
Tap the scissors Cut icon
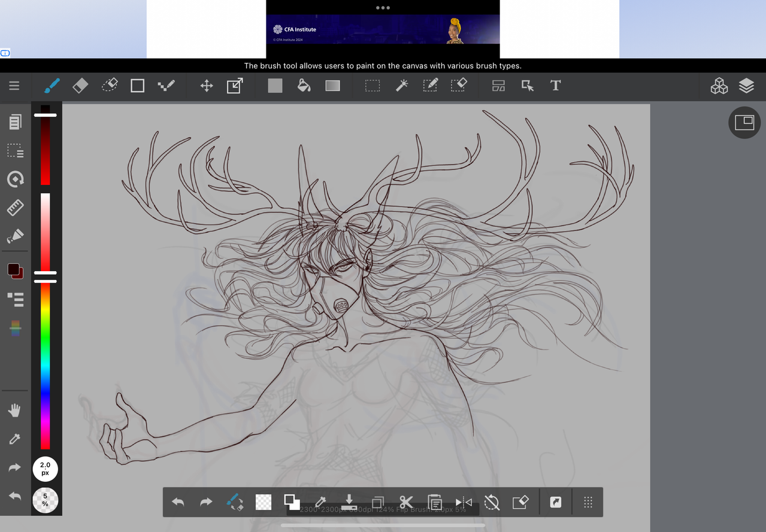pos(406,502)
